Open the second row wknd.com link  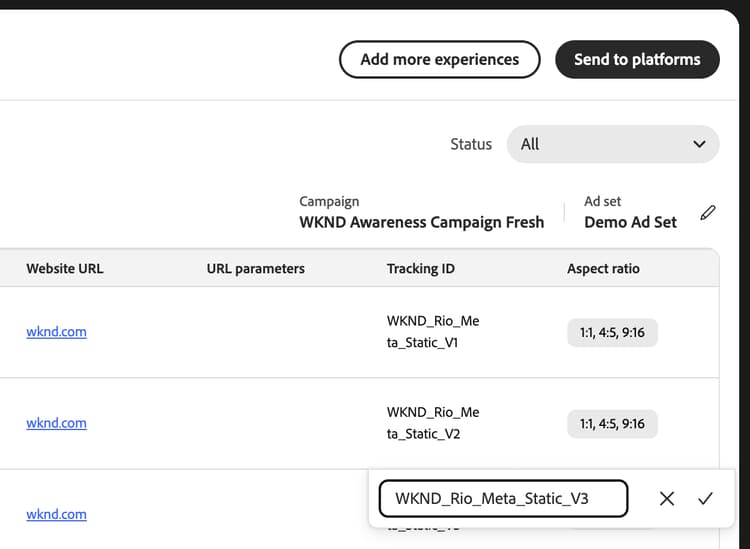[x=56, y=423]
